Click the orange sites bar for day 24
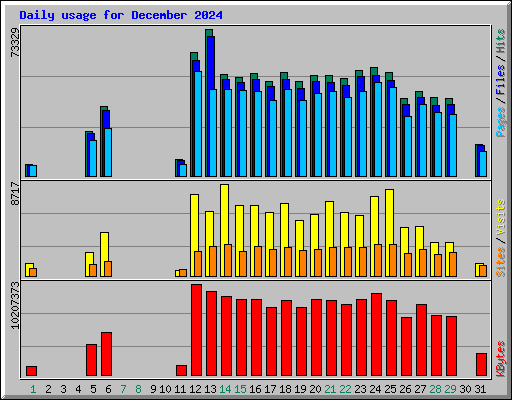 click(x=378, y=260)
